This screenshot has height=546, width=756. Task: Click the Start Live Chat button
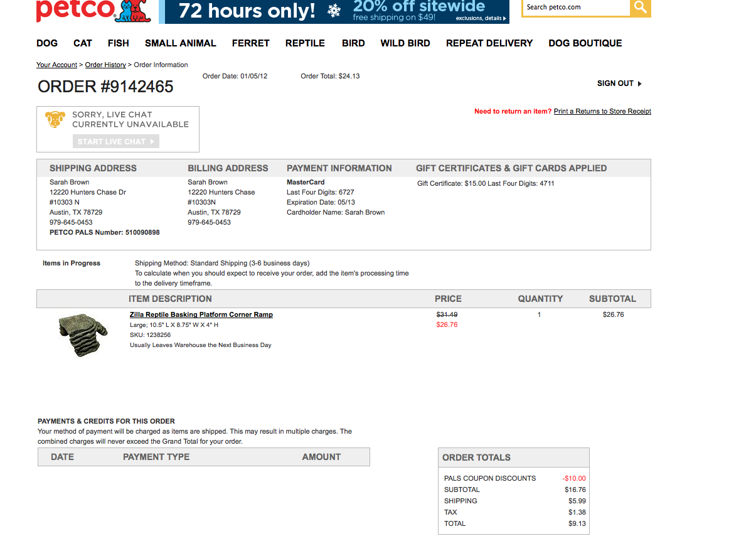click(x=116, y=142)
